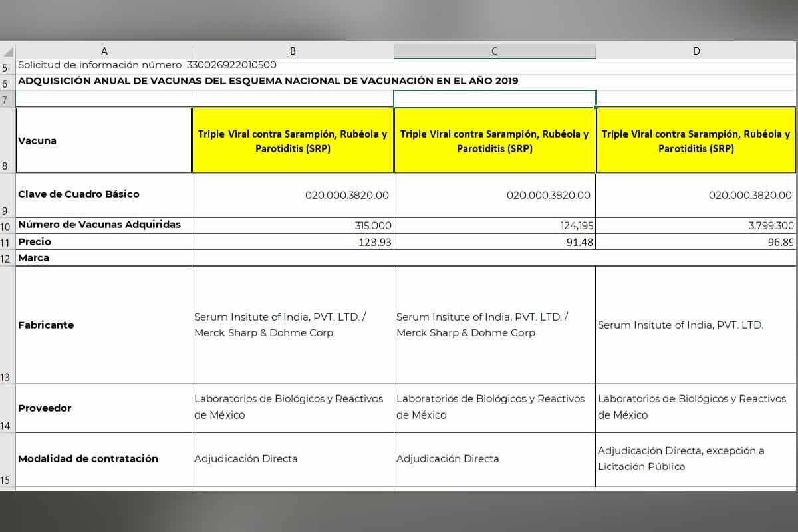Select column B header
The height and width of the screenshot is (532, 798).
(x=293, y=51)
